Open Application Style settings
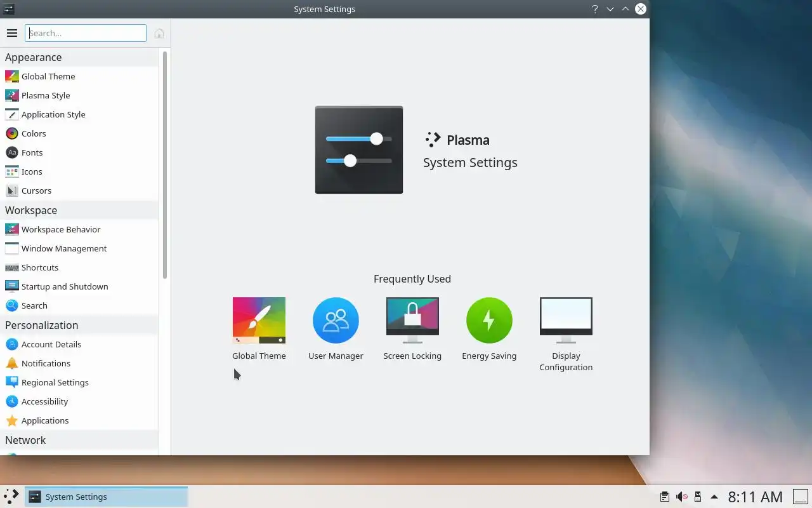This screenshot has height=508, width=812. pos(79,114)
